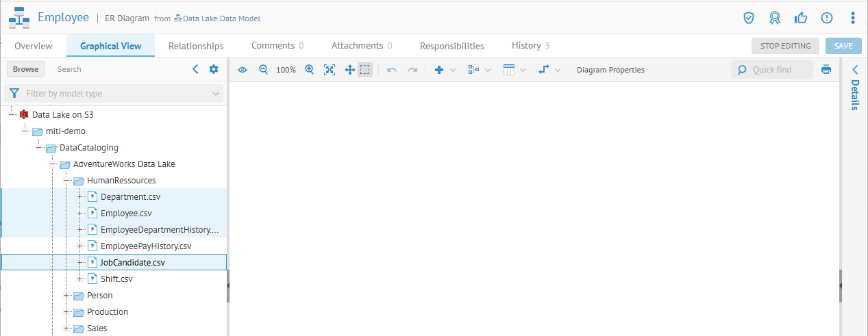Click the zoom in magnifier icon
The width and height of the screenshot is (868, 336).
(309, 70)
